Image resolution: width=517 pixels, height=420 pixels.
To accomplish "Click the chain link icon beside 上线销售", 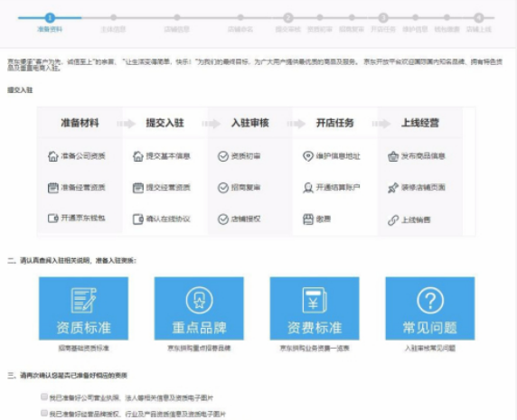I will click(393, 220).
